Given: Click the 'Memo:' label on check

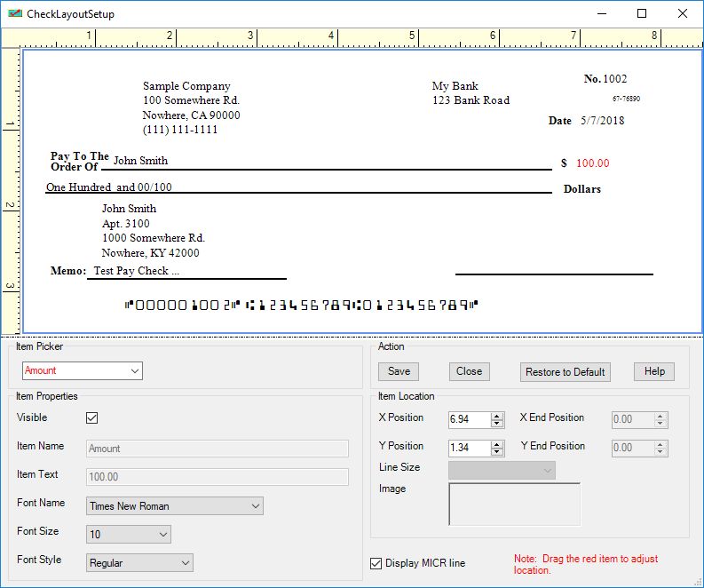Looking at the screenshot, I should click(x=68, y=271).
